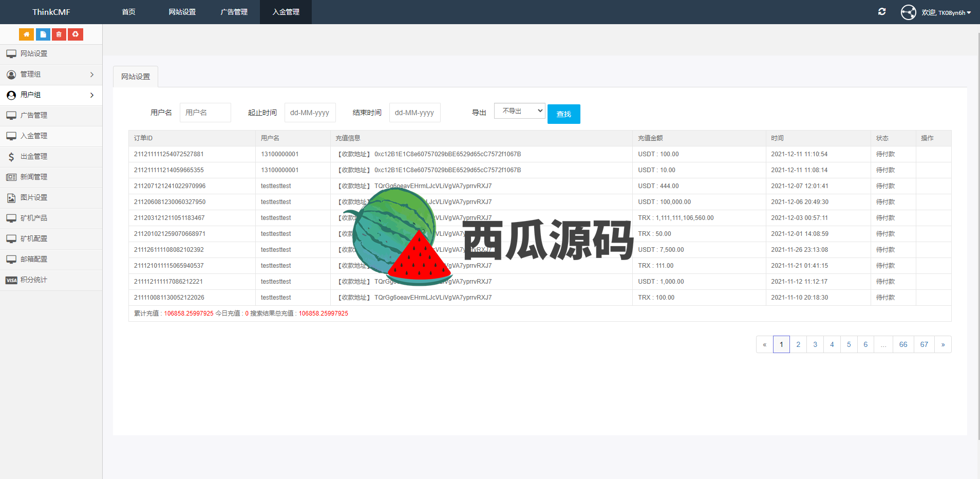Click order ID 211211111254072527881
The height and width of the screenshot is (479, 980).
(x=169, y=154)
